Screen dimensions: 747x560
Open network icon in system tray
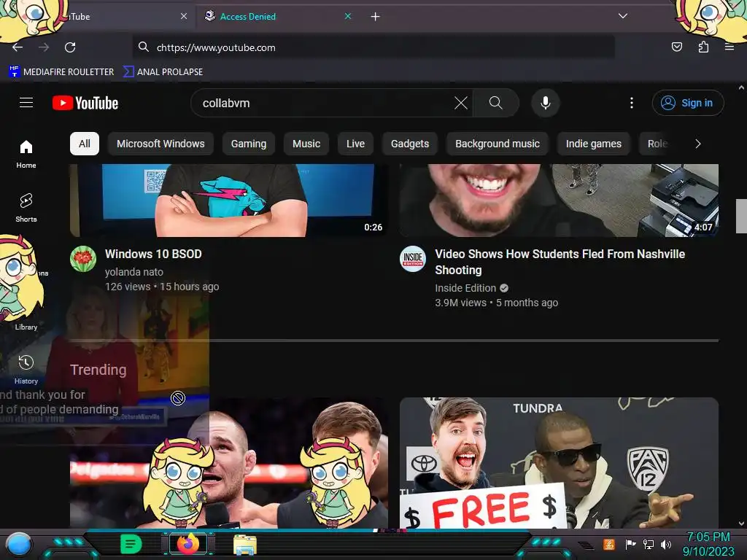[649, 544]
